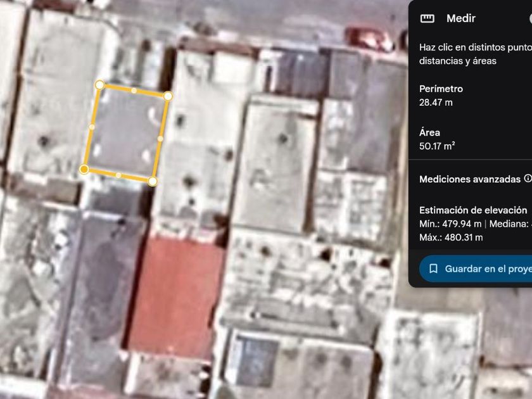Click the Medir panel title
Image resolution: width=532 pixels, height=399 pixels.
[x=461, y=18]
